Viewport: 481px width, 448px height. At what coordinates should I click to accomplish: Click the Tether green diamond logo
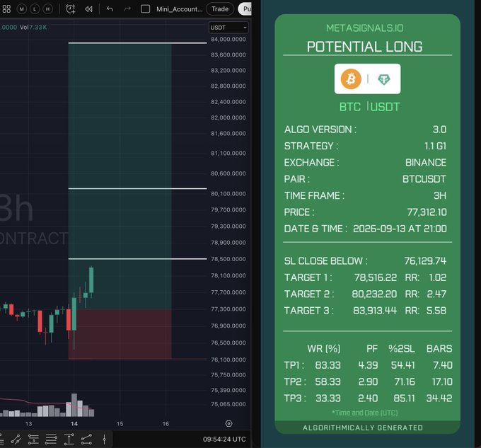click(x=384, y=79)
